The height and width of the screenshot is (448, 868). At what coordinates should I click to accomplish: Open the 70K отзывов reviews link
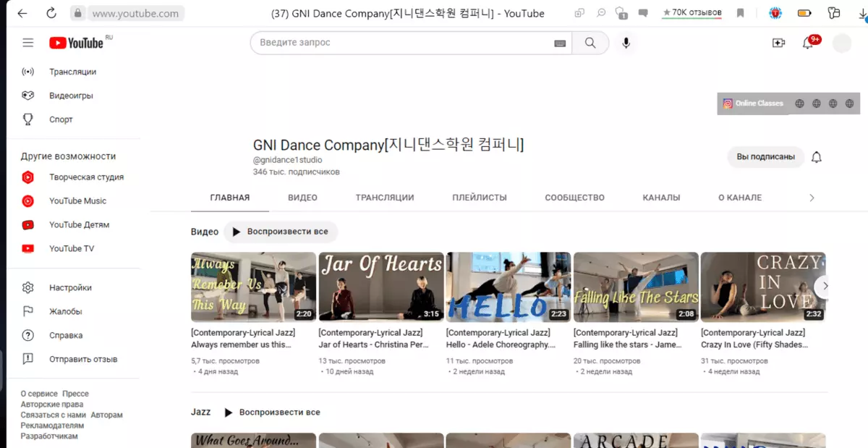click(x=693, y=13)
